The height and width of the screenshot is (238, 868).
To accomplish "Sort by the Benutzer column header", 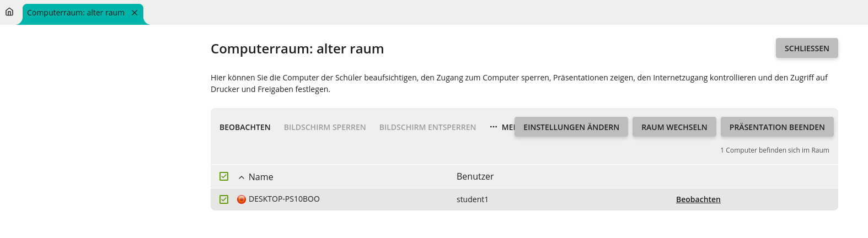I will pos(475,176).
